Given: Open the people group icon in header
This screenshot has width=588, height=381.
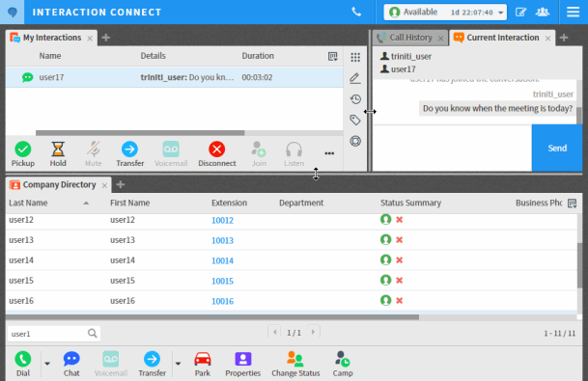Looking at the screenshot, I should click(x=543, y=12).
